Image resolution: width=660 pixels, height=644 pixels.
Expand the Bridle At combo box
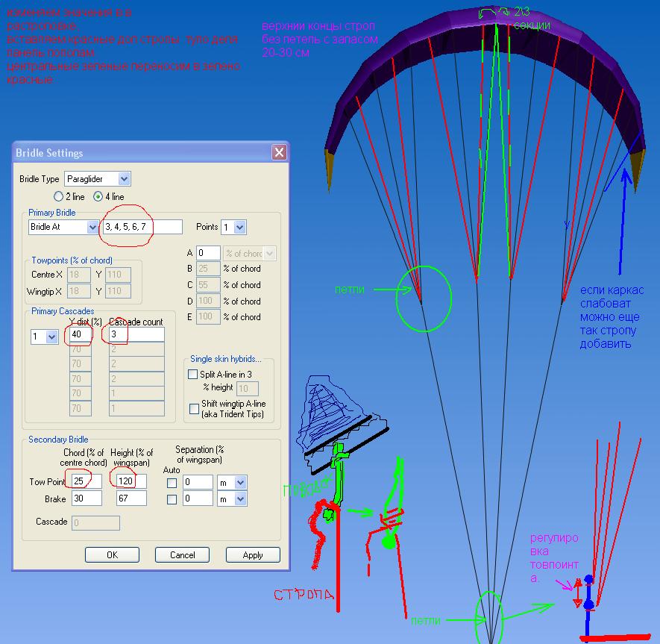tap(92, 227)
